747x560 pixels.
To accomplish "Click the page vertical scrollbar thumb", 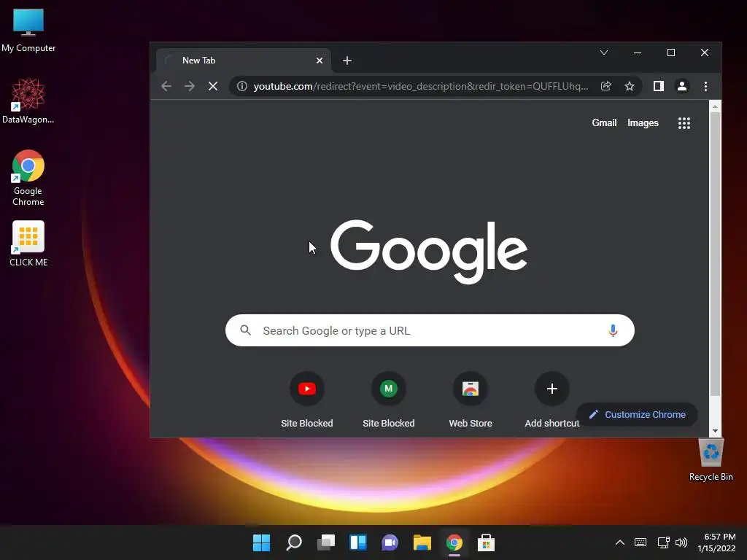I will [715, 253].
